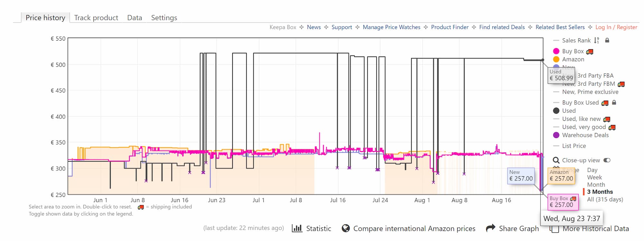Check the More Historical Data checkbox

554,229
